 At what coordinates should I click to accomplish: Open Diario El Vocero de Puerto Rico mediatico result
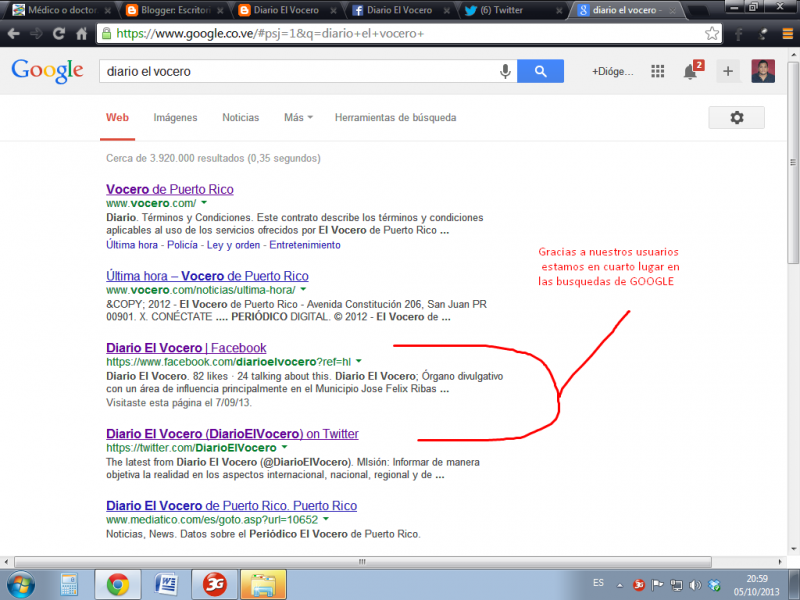click(x=232, y=506)
